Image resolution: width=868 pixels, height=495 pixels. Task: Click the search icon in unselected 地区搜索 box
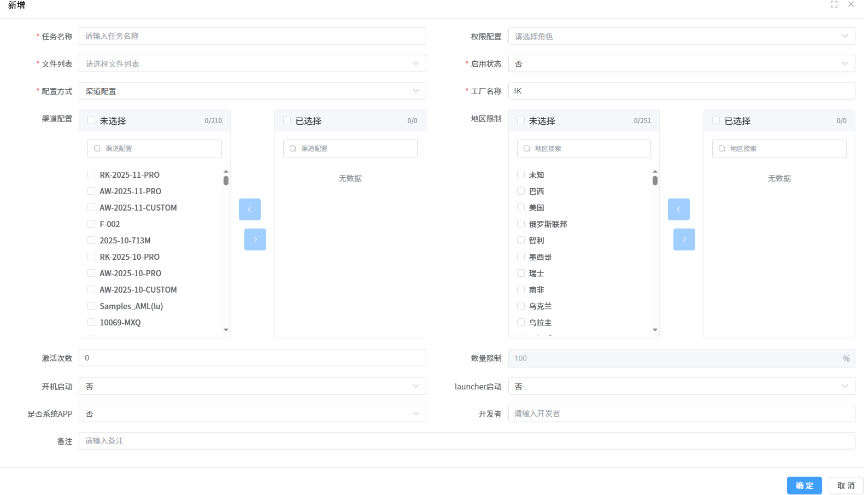tap(527, 149)
